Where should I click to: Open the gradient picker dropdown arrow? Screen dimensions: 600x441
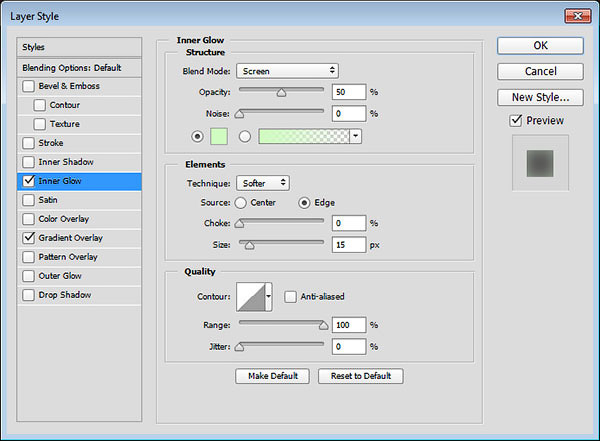click(x=356, y=136)
